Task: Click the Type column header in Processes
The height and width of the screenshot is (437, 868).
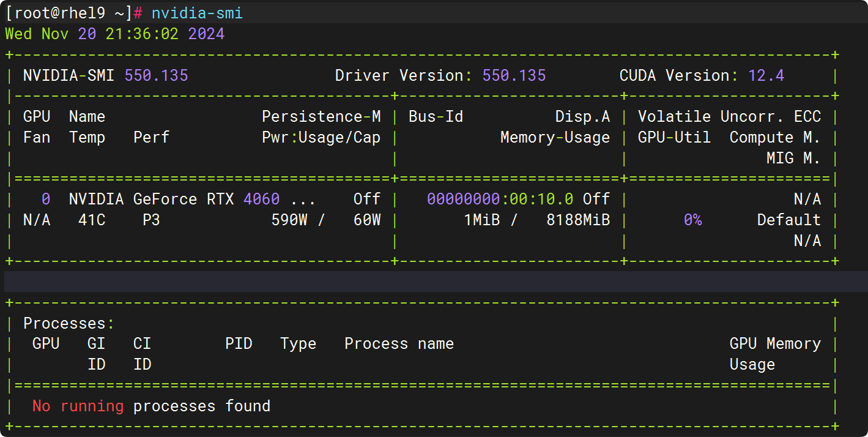Action: pos(299,343)
